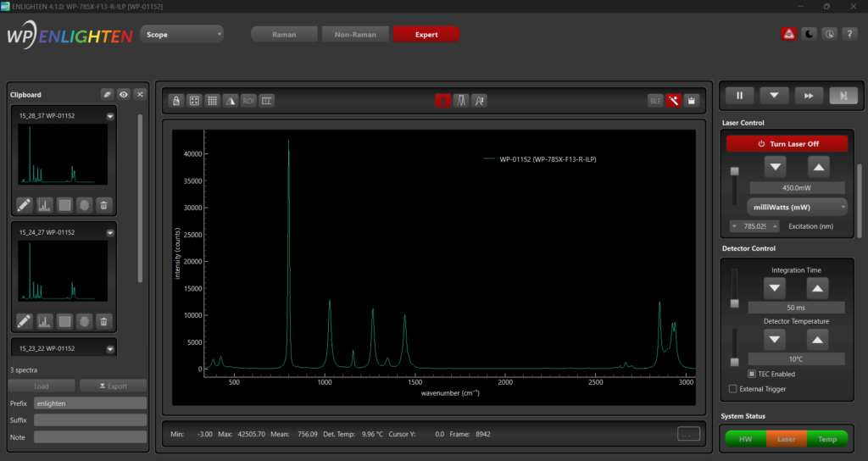
Task: Click the lock axes icon in graph toolbar
Action: click(x=176, y=100)
